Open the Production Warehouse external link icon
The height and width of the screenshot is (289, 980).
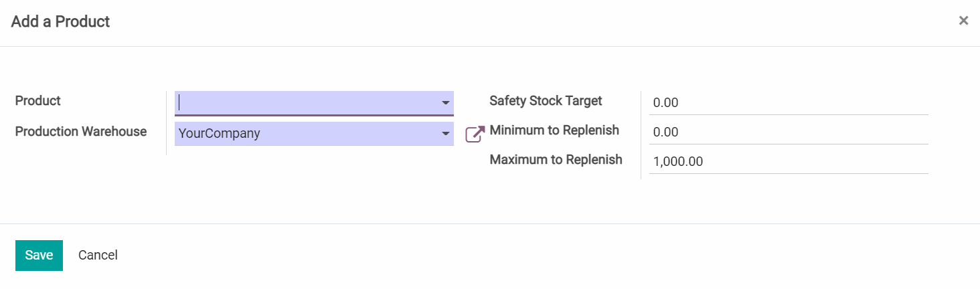[x=475, y=134]
